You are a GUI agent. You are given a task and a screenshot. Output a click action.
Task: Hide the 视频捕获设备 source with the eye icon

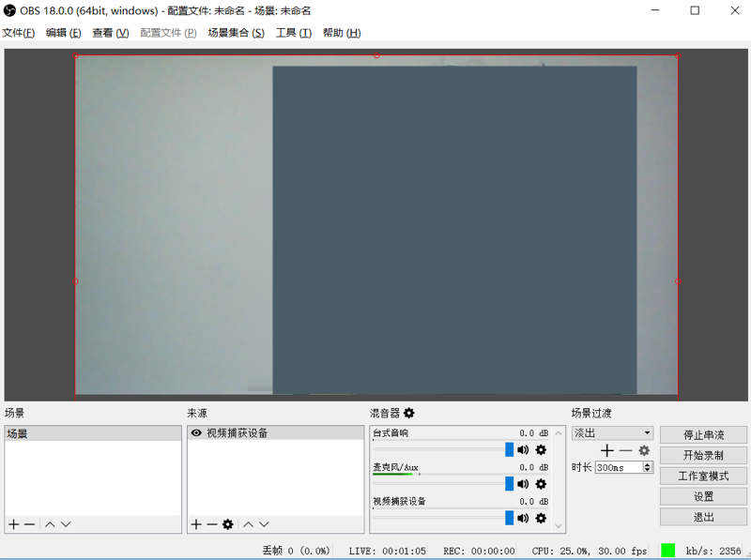196,433
